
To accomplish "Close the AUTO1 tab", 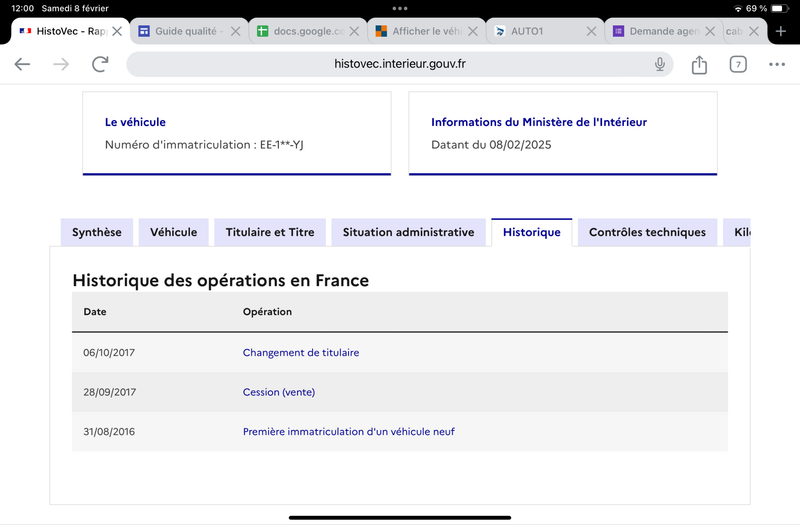I will click(x=591, y=31).
